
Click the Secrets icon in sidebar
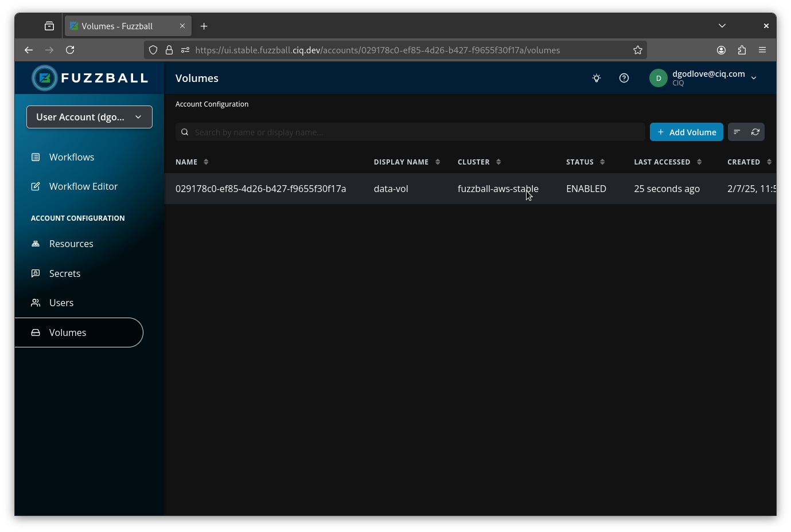36,273
